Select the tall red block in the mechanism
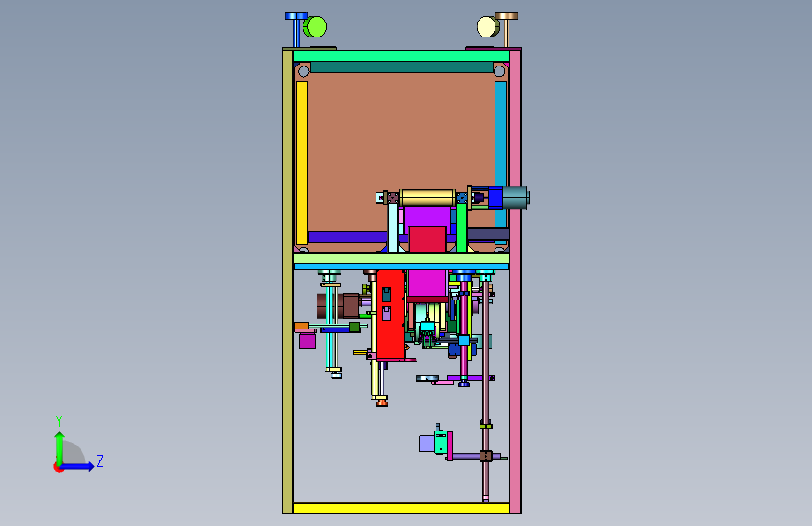The width and height of the screenshot is (812, 526). tap(391, 314)
